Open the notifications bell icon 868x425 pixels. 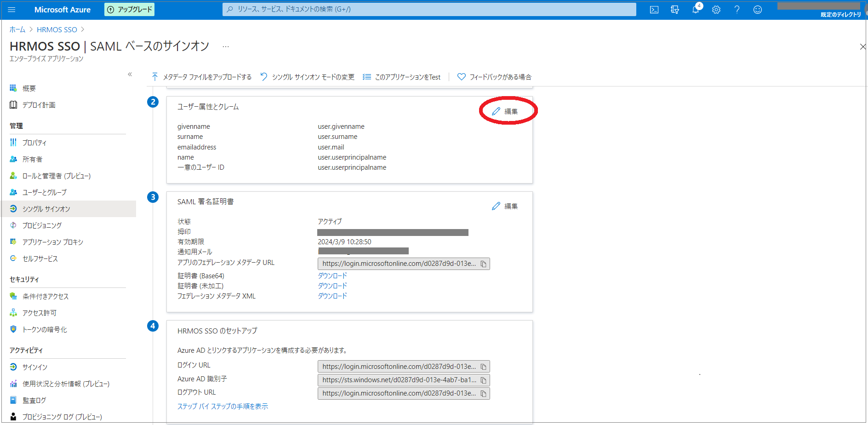click(x=696, y=10)
